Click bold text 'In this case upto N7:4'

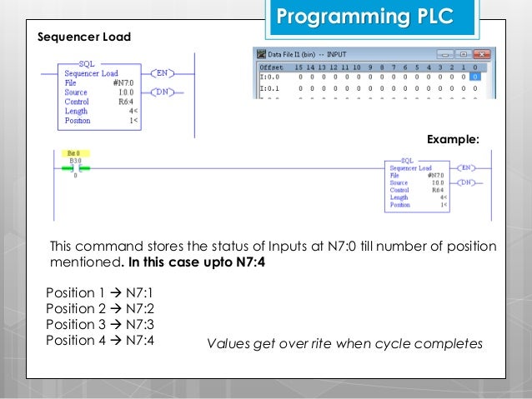197,262
